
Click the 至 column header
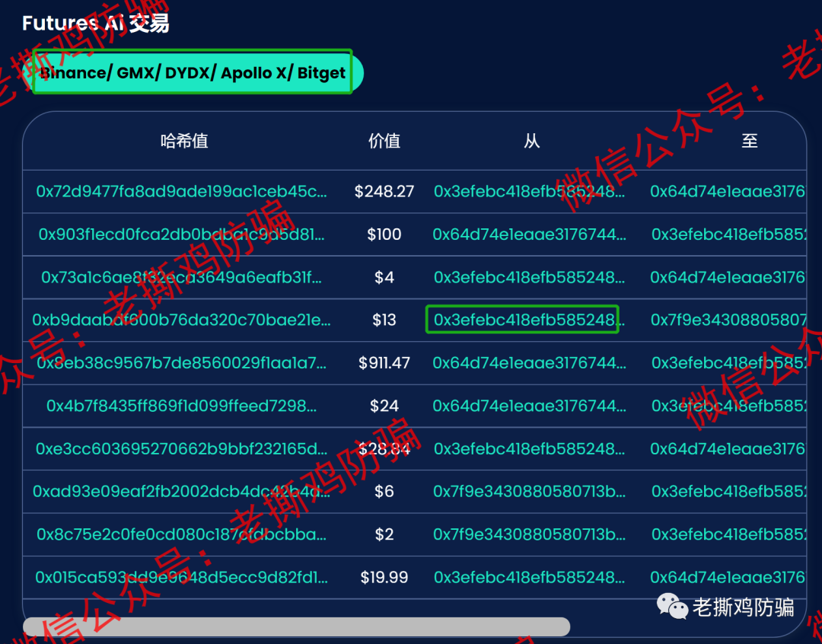point(749,141)
